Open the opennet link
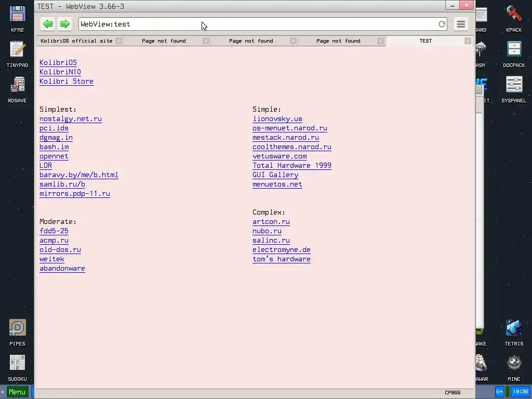 (x=54, y=156)
